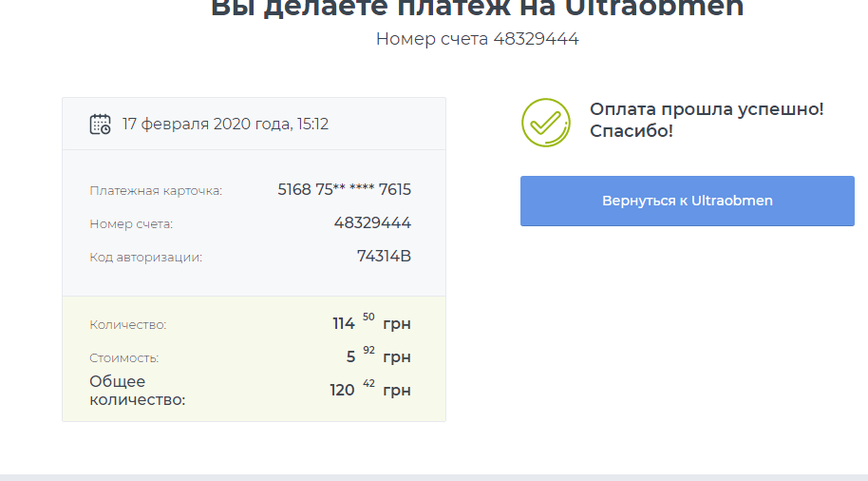Click the Количество amount 114 грн
This screenshot has height=481, width=868.
[x=371, y=322]
